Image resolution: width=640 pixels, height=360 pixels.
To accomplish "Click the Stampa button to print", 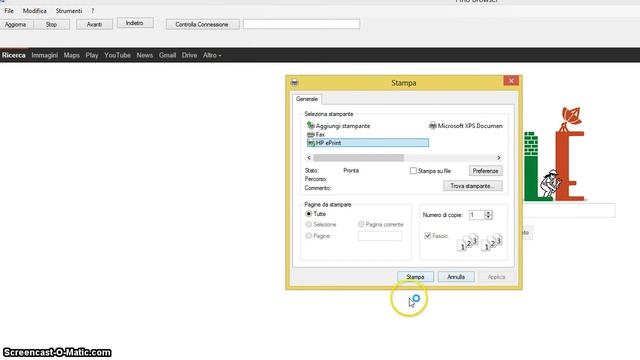I will click(415, 277).
